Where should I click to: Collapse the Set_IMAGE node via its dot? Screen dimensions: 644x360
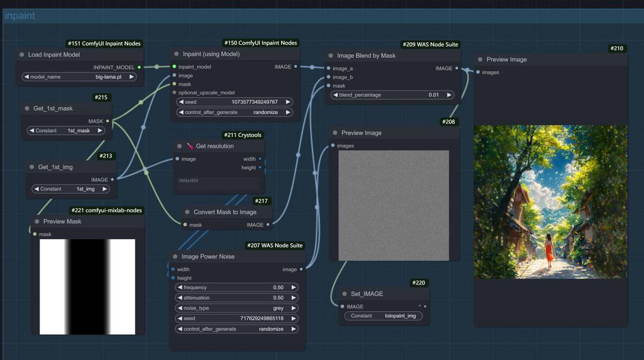point(345,294)
